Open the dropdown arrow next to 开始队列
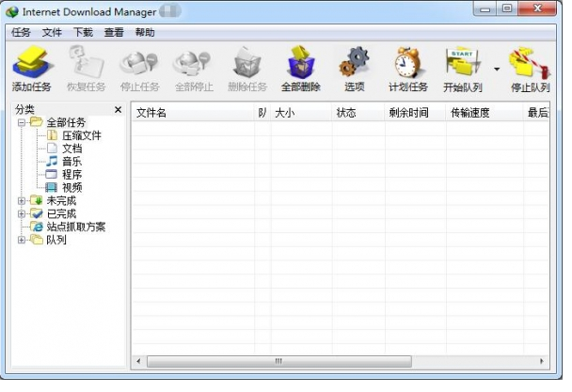This screenshot has width=572, height=392. 497,69
